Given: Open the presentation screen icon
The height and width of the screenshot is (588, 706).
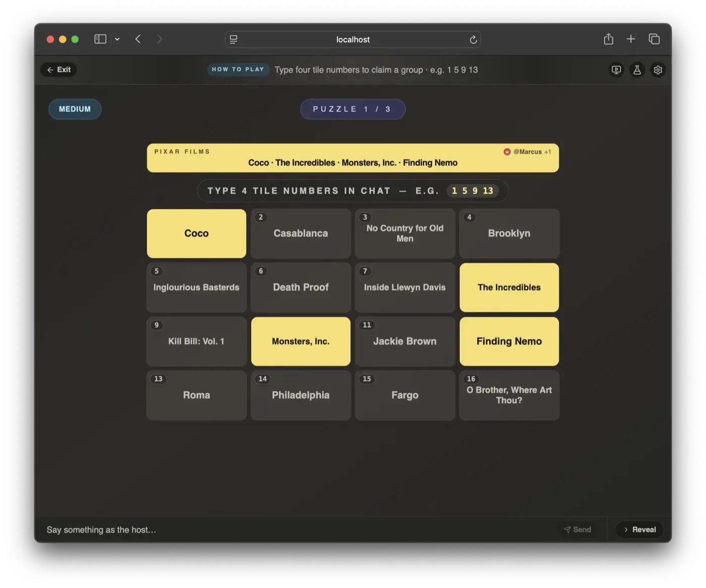Looking at the screenshot, I should (616, 70).
